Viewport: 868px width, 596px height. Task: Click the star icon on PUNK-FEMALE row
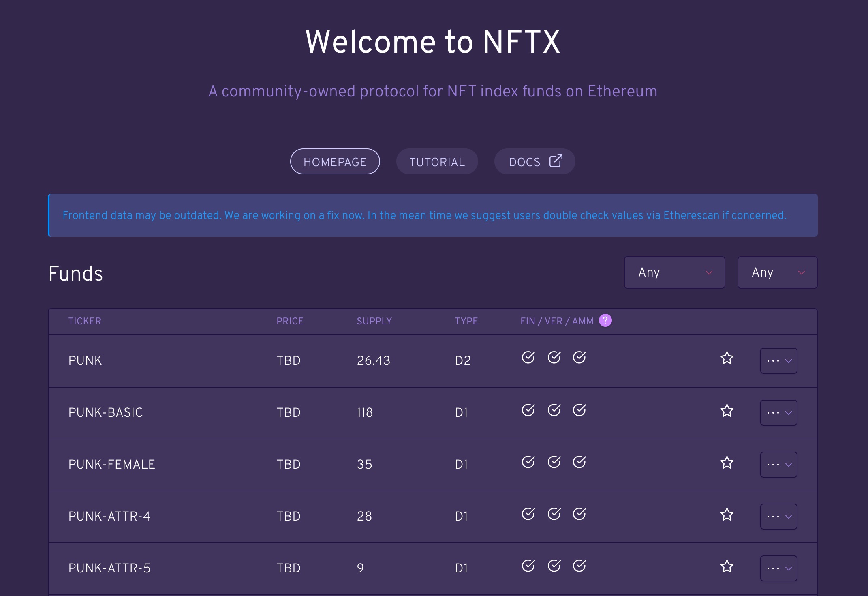[727, 463]
